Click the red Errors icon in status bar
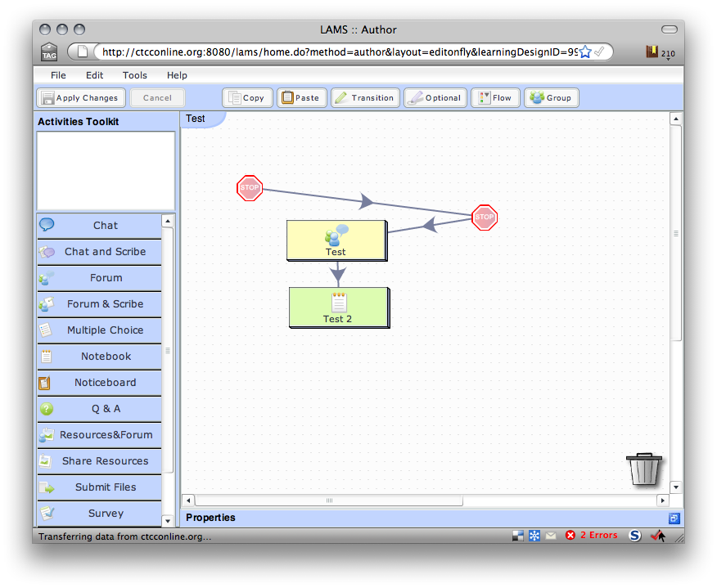717x588 pixels. [x=570, y=536]
